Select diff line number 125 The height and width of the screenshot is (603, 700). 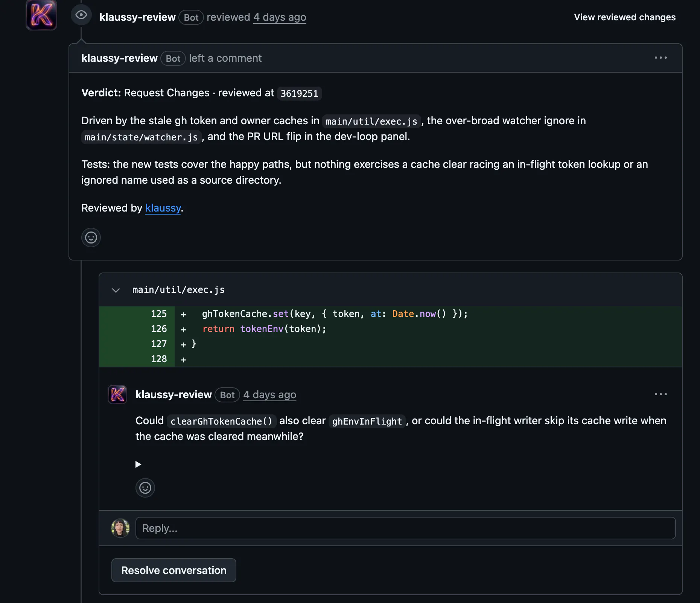coord(159,314)
